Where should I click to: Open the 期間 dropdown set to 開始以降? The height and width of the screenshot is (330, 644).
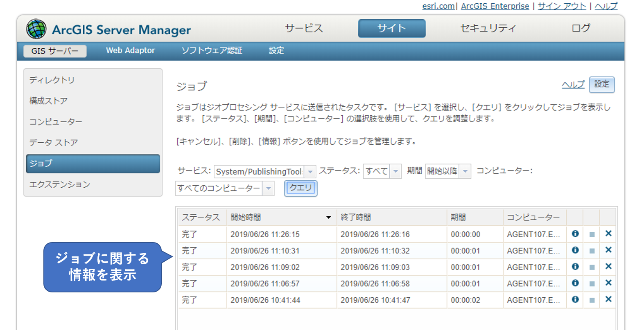[x=448, y=171]
